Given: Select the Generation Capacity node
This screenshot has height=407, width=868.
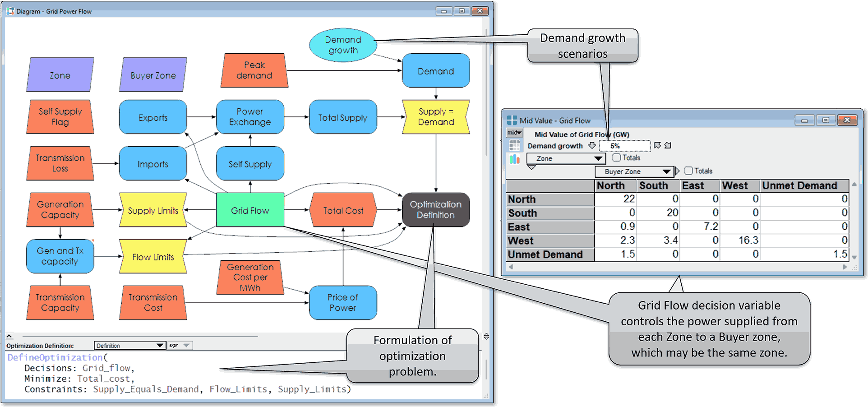Looking at the screenshot, I should (x=60, y=210).
